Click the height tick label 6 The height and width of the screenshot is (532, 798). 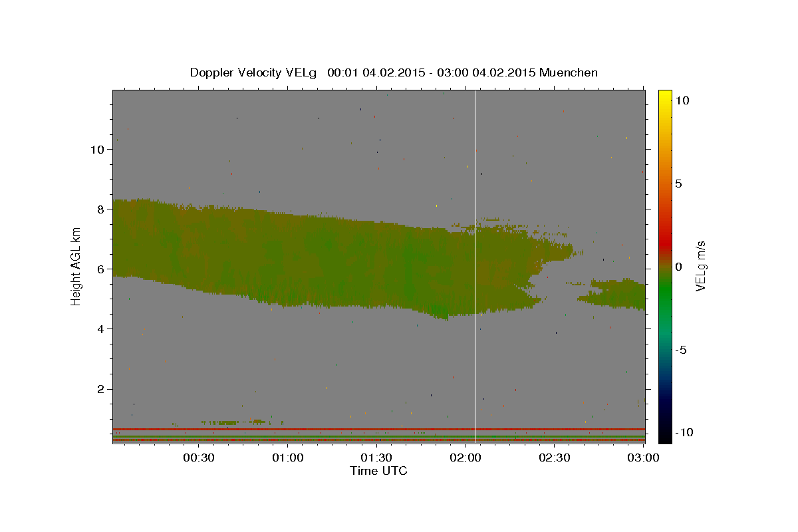[x=102, y=269]
